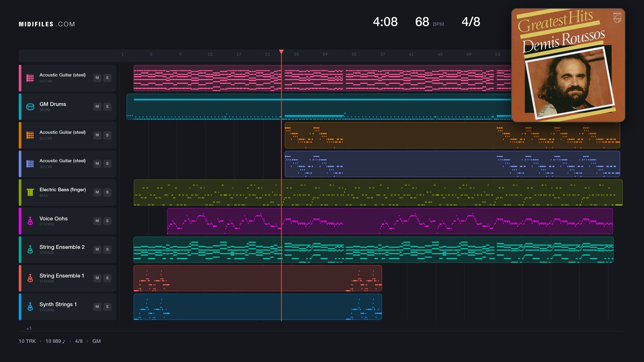Screen dimensions: 644x362
Task: Select the teal String Ensemble 2 clip
Action: tap(374, 249)
